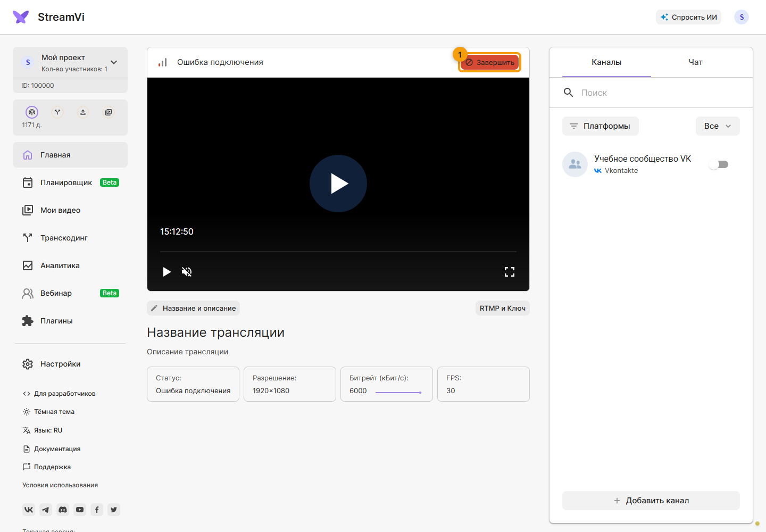
Task: Toggle Тёмная тема theme switch
Action: point(48,412)
